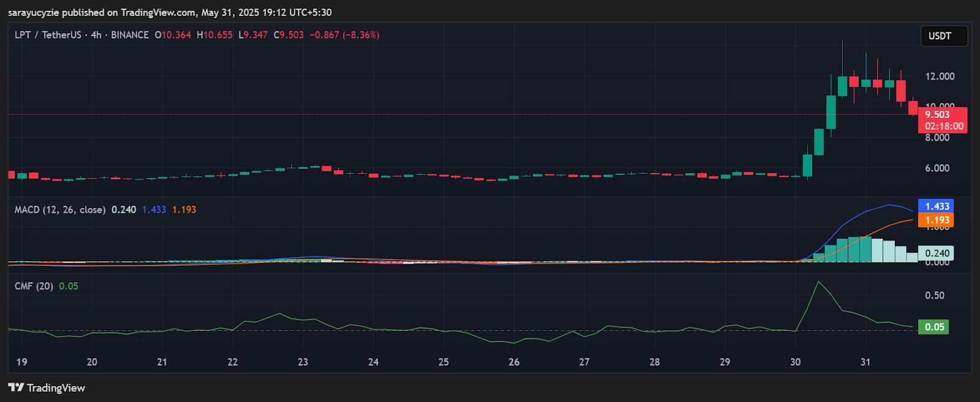Click the red current price label 9.503
Screen dimensions: 980x402
(x=937, y=114)
